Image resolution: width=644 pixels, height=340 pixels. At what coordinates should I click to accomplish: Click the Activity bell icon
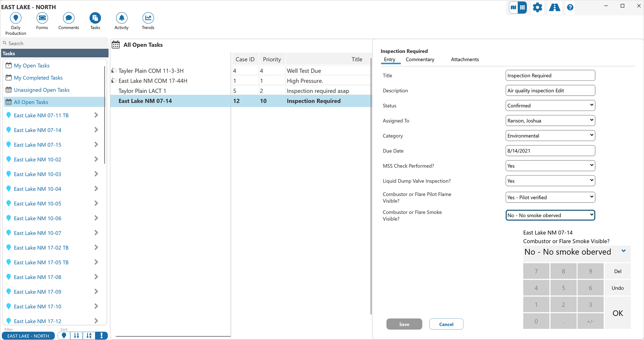point(121,18)
